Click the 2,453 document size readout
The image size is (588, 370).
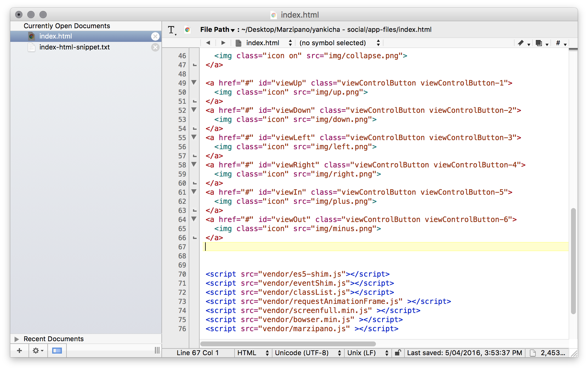point(553,353)
